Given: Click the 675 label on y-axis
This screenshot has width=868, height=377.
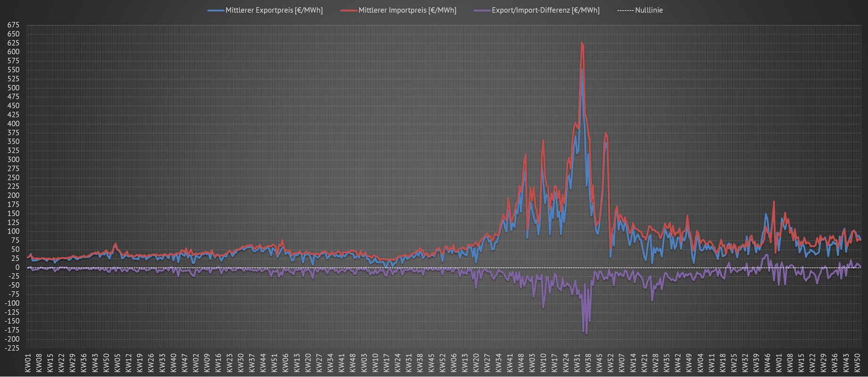Looking at the screenshot, I should point(13,25).
